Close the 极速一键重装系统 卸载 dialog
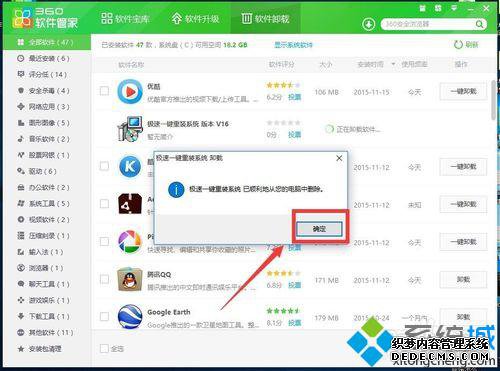The width and height of the screenshot is (500, 371). [339, 158]
